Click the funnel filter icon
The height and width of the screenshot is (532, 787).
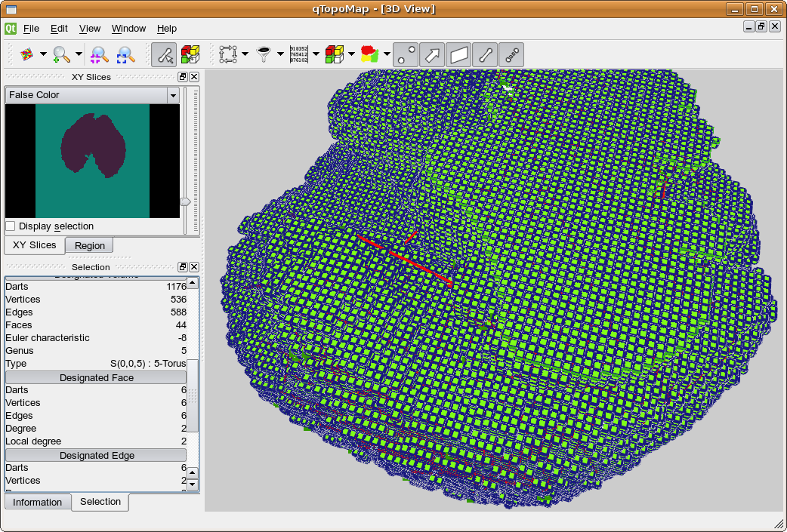(264, 54)
